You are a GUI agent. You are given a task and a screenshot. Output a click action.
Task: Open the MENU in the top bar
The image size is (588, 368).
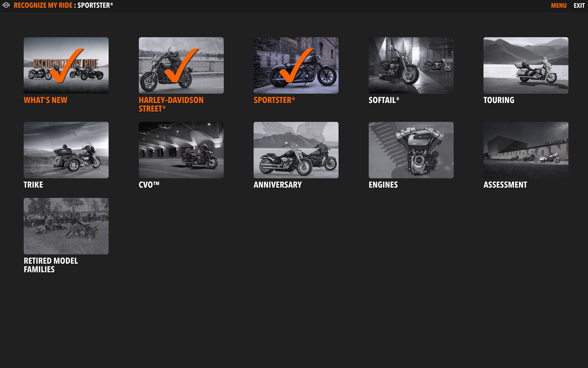(x=559, y=6)
